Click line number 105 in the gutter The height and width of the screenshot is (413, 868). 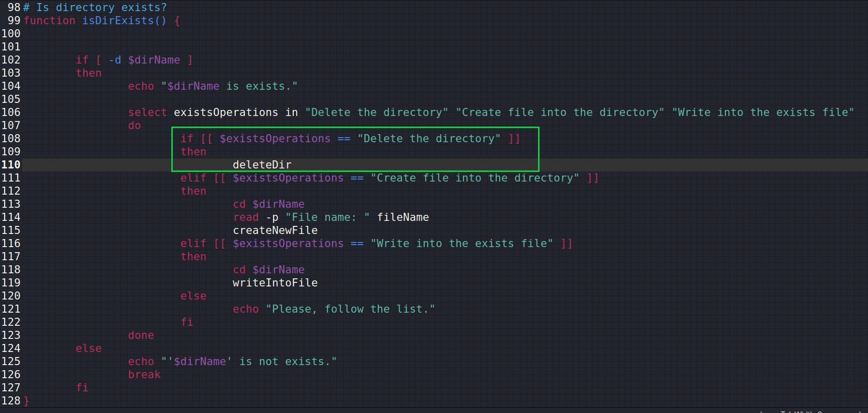pyautogui.click(x=11, y=99)
